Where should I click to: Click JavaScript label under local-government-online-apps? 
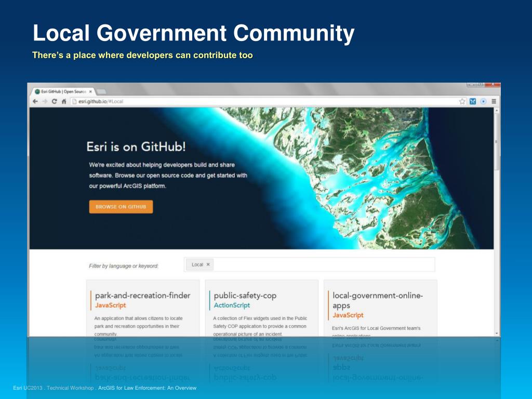pyautogui.click(x=348, y=315)
